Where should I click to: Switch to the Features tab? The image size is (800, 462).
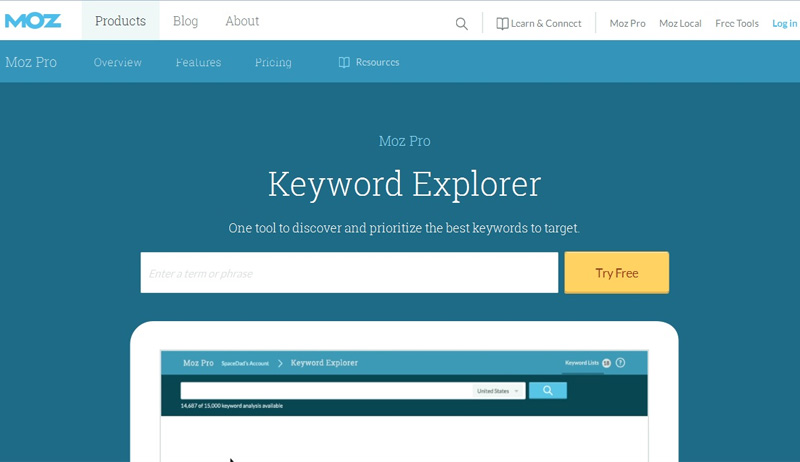point(198,62)
